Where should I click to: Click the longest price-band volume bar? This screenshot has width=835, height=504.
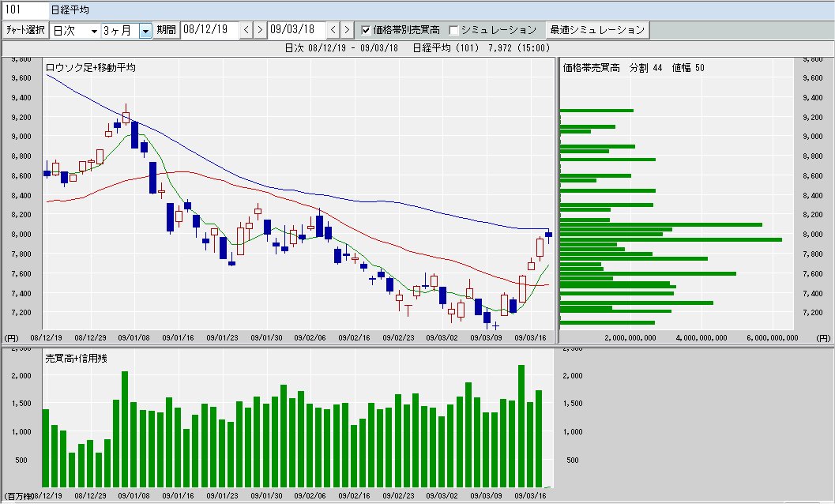click(670, 239)
